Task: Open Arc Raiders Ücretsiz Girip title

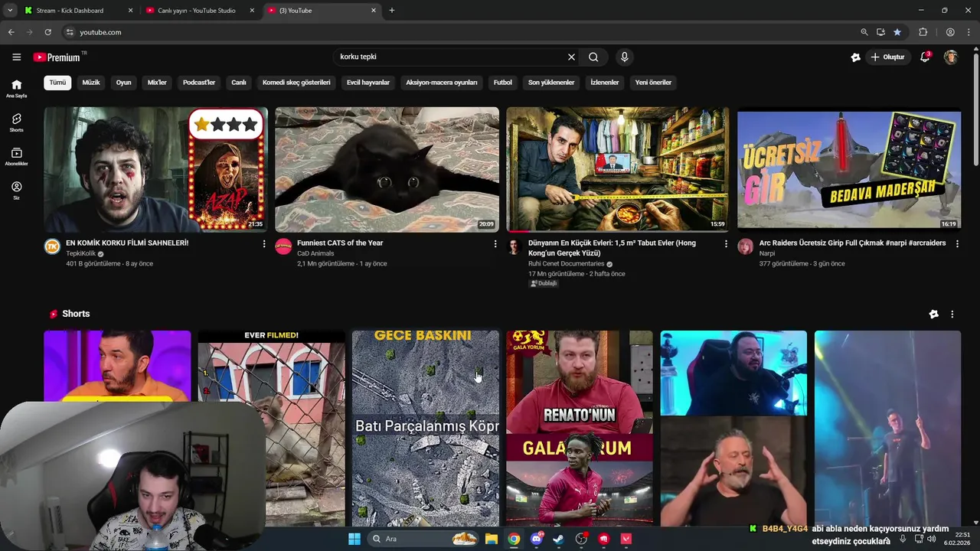Action: coord(852,243)
